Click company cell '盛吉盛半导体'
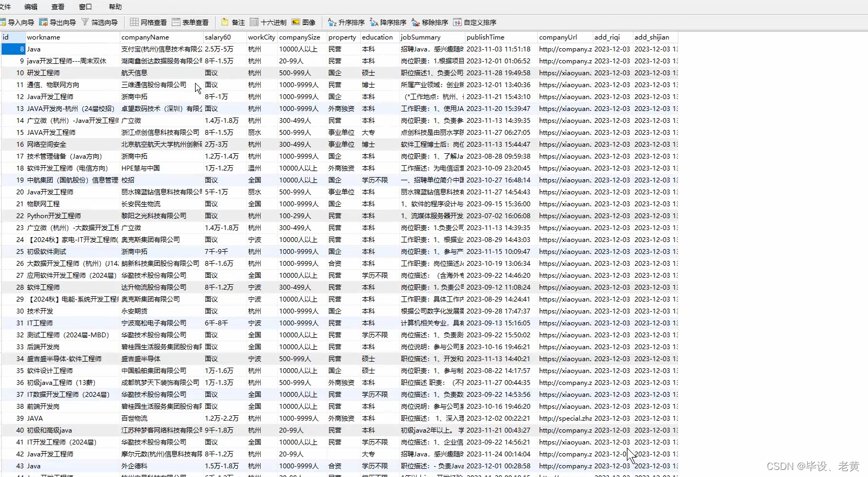Image resolution: width=868 pixels, height=477 pixels. click(161, 359)
